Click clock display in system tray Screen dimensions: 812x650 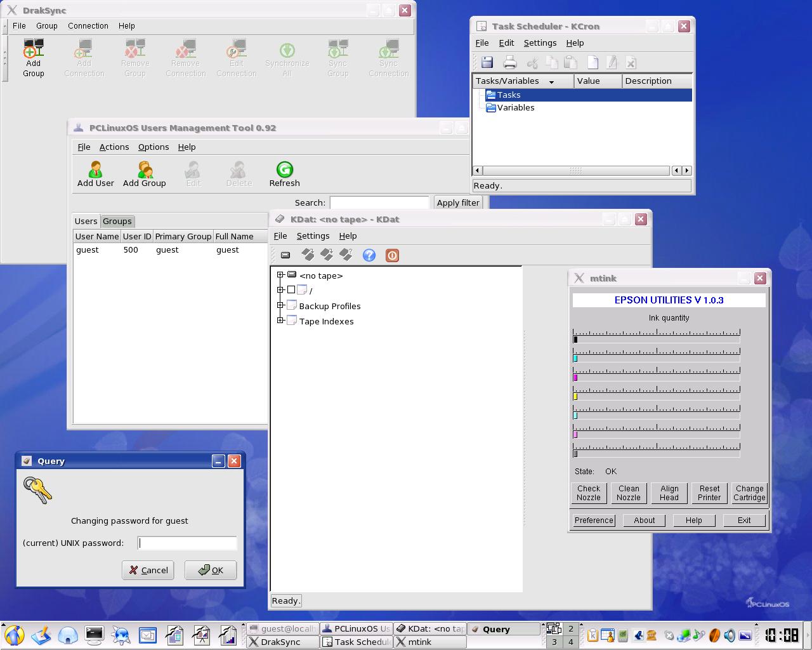pos(782,635)
